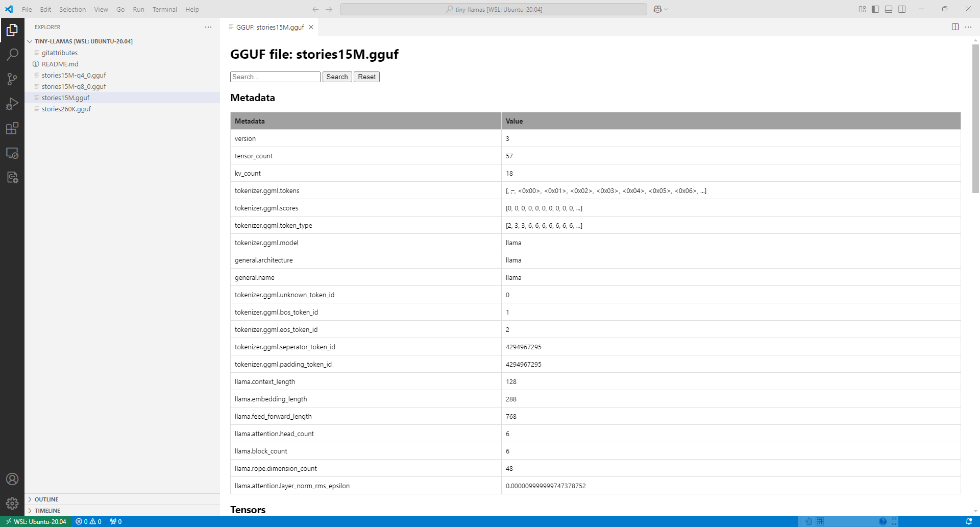Toggle the primary side bar
Image resolution: width=980 pixels, height=527 pixels.
[x=875, y=9]
